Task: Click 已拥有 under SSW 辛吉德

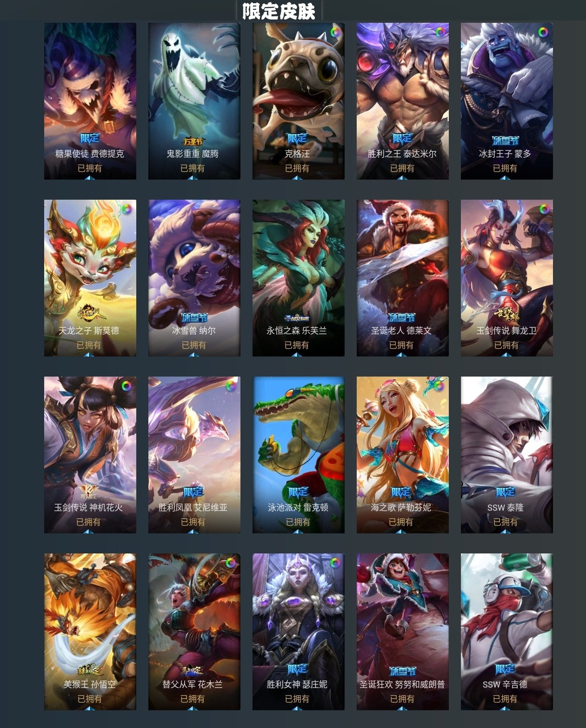Action: 505,699
